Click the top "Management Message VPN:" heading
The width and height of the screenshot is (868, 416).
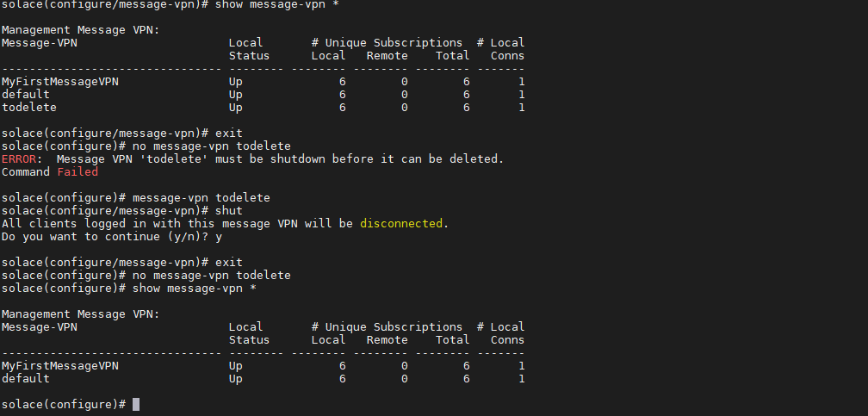point(80,30)
